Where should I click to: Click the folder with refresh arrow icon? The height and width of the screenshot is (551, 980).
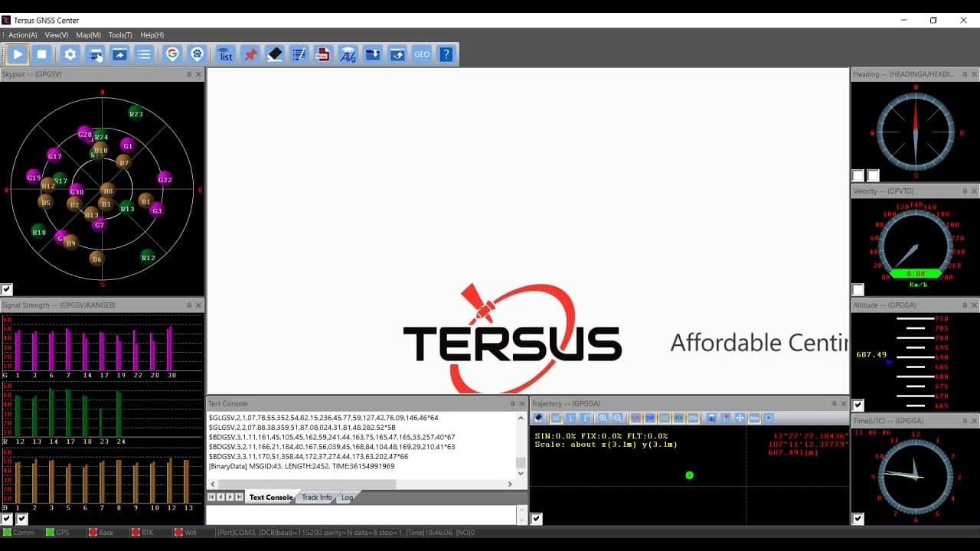coord(397,54)
